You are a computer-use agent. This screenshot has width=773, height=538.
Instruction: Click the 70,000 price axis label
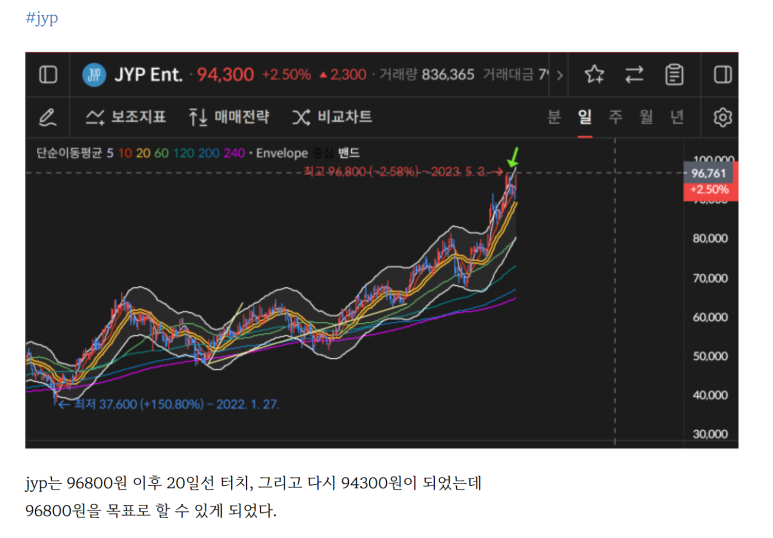710,279
